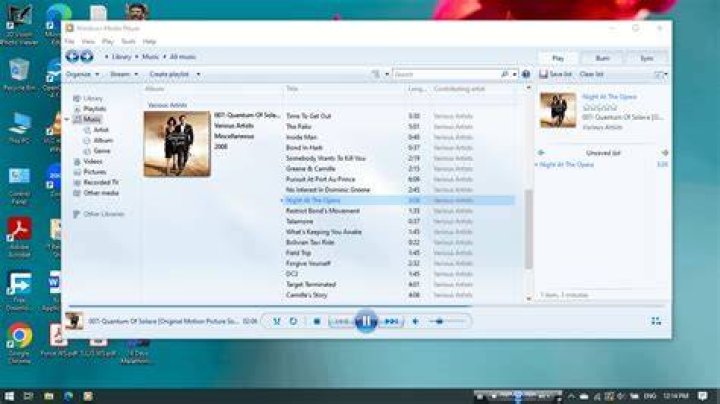720x404 pixels.
Task: Open the View options icon
Action: click(376, 74)
